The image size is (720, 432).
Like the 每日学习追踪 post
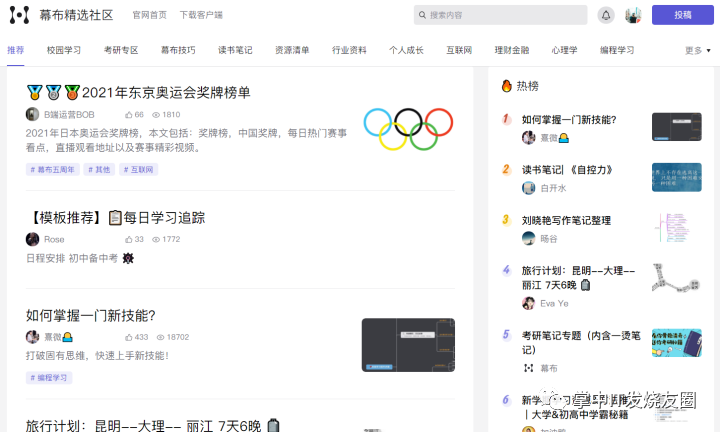coord(129,240)
